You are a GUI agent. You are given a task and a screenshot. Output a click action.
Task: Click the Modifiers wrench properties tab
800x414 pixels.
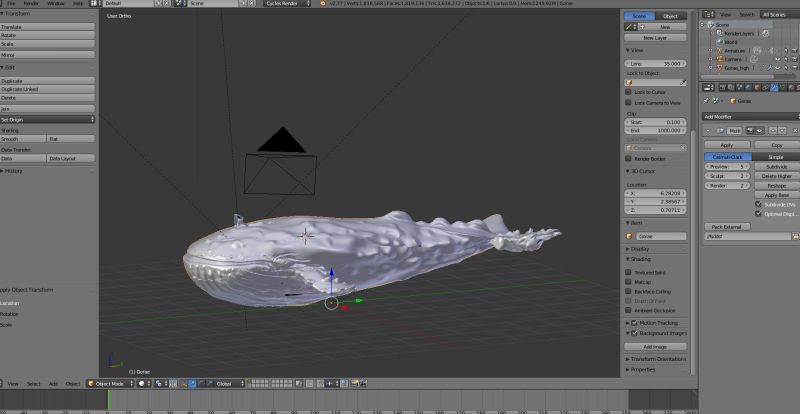pyautogui.click(x=774, y=87)
